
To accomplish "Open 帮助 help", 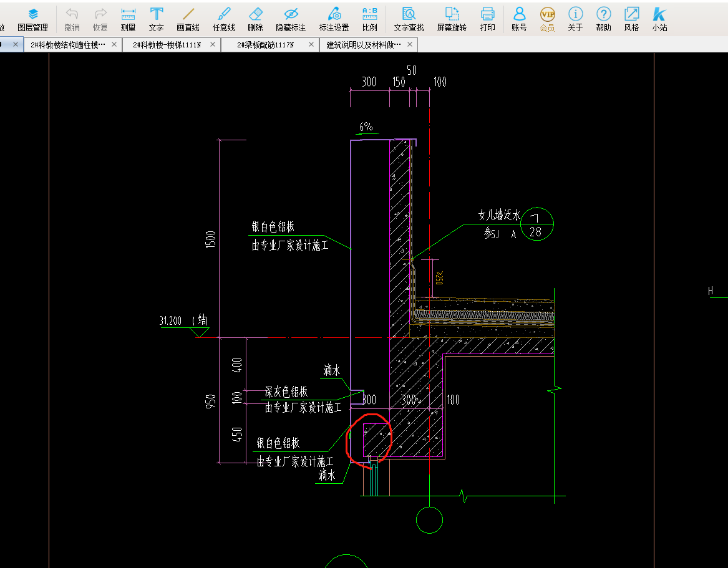I will 604,19.
